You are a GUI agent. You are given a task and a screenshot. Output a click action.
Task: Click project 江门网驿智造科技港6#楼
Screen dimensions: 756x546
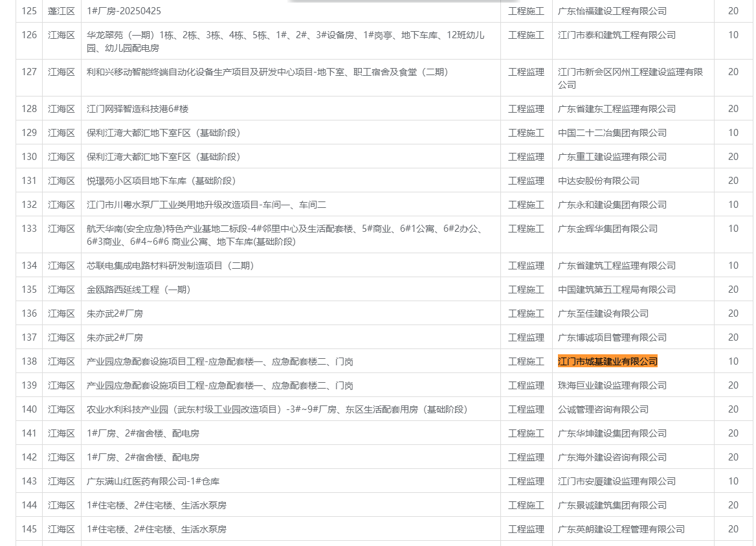(137, 109)
